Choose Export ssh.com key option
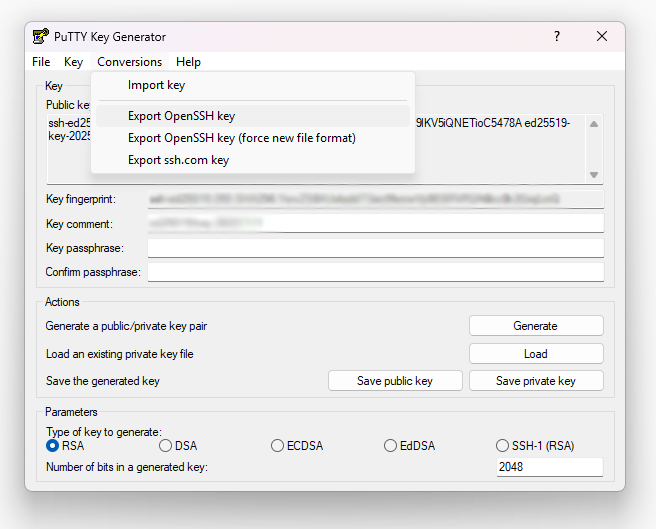 click(178, 160)
